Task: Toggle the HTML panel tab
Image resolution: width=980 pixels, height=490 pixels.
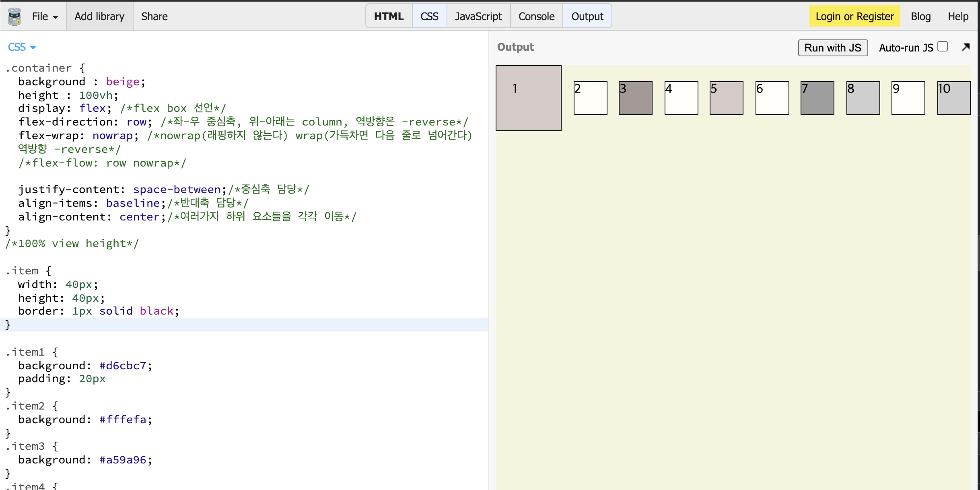Action: [x=388, y=16]
